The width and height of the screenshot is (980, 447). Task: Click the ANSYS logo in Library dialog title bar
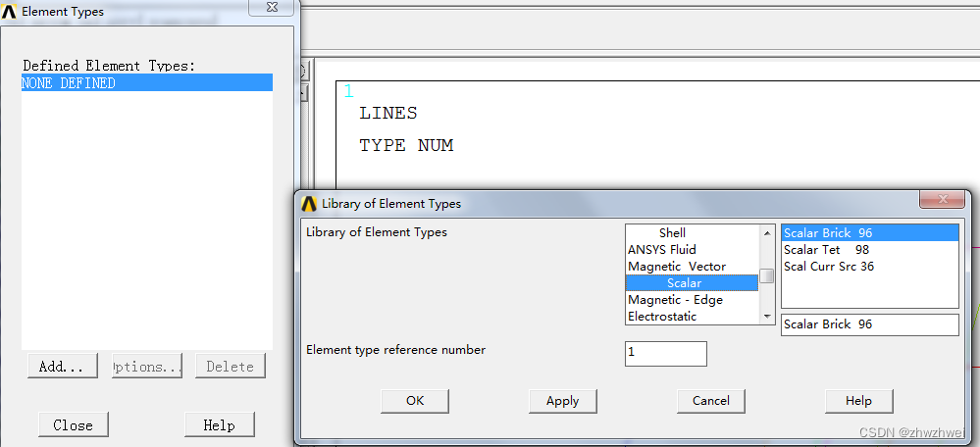tap(309, 204)
